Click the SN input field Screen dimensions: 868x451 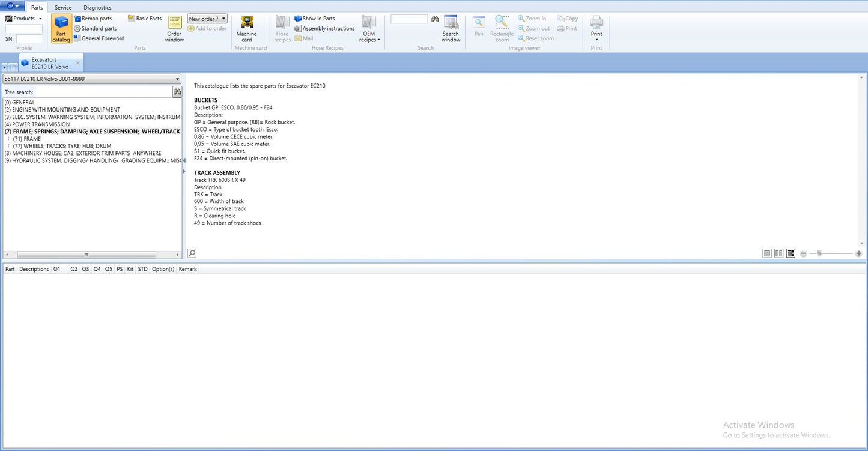pyautogui.click(x=29, y=38)
